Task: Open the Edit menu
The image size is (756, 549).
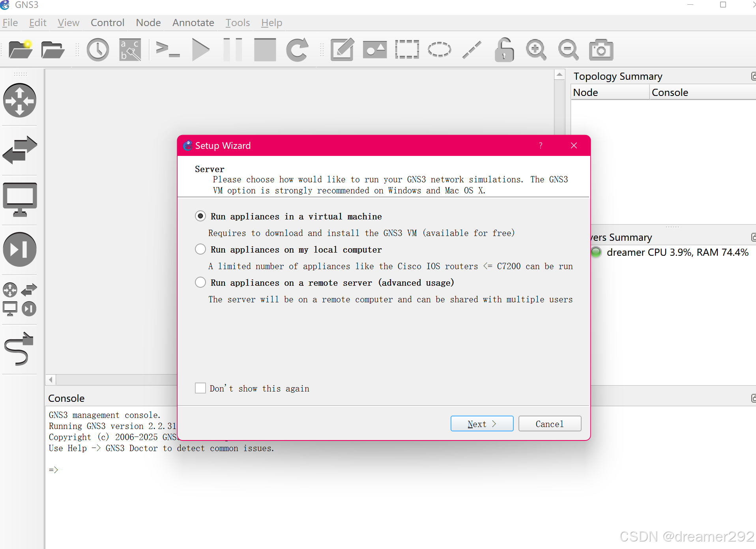Action: pos(38,23)
